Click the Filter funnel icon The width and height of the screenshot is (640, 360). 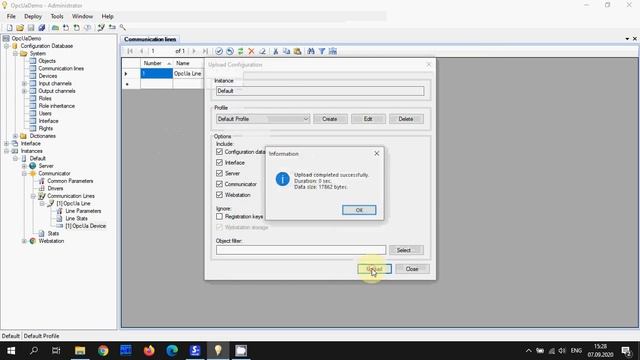pos(322,51)
